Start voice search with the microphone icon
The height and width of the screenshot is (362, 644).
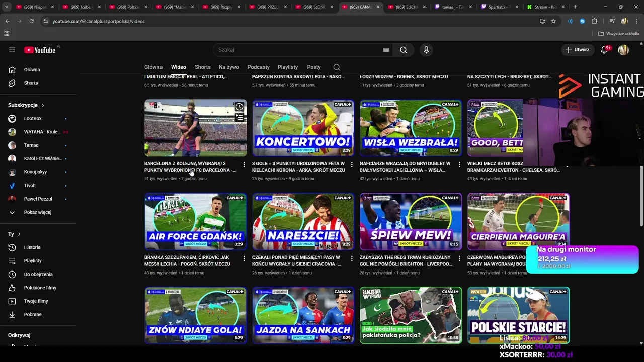[426, 50]
